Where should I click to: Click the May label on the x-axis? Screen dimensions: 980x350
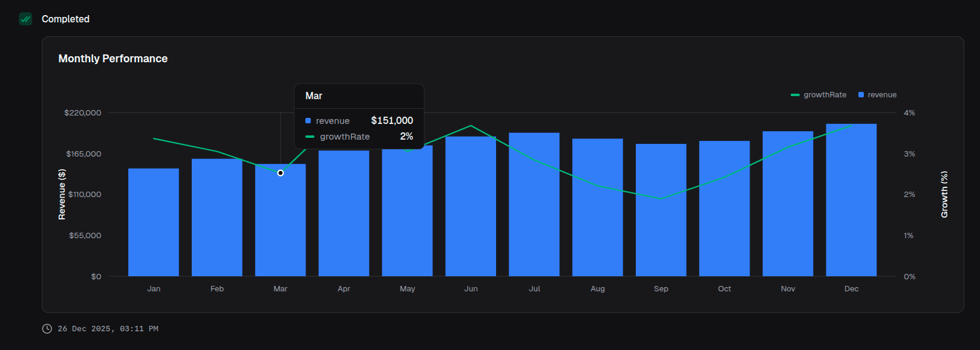tap(407, 289)
